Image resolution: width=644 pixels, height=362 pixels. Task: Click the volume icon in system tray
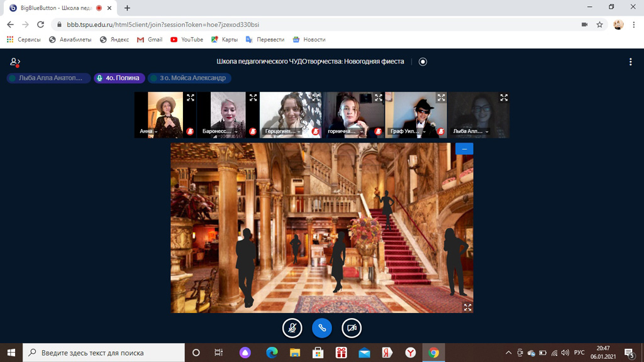[565, 353]
